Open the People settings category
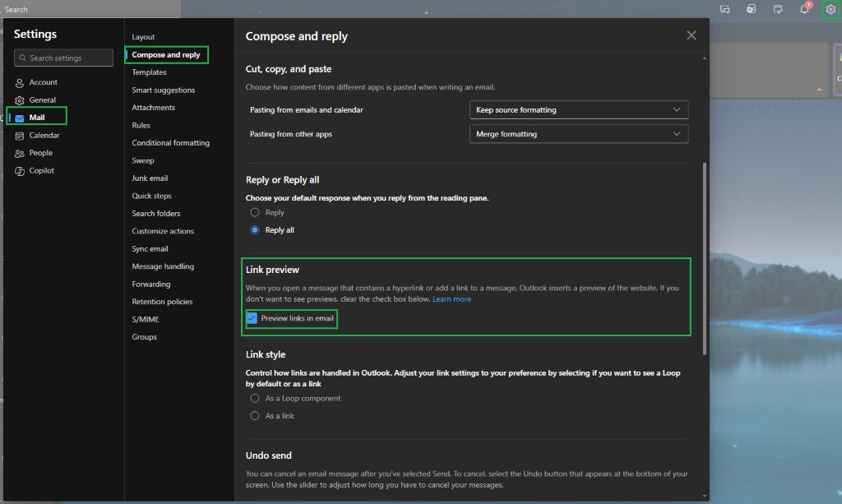The width and height of the screenshot is (842, 504). click(x=40, y=153)
